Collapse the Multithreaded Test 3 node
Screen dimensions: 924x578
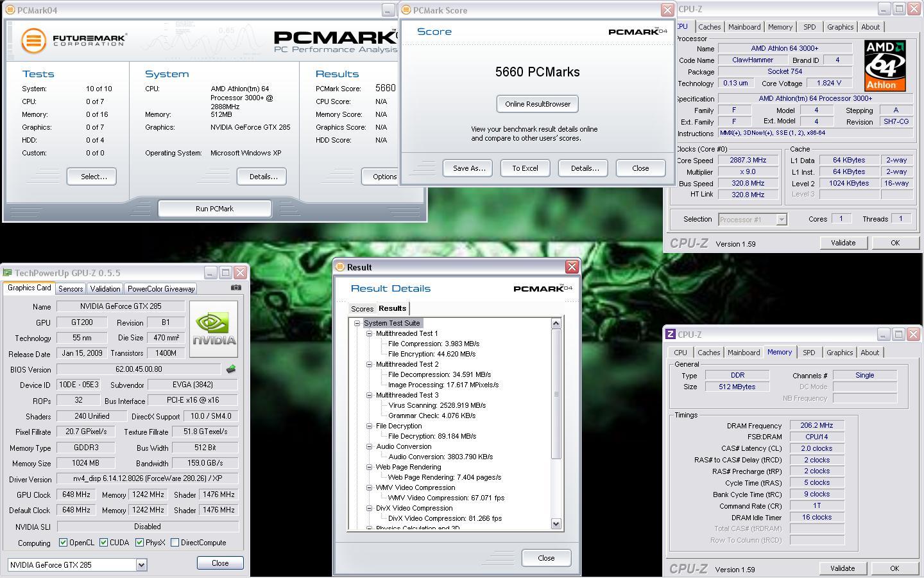tap(370, 396)
